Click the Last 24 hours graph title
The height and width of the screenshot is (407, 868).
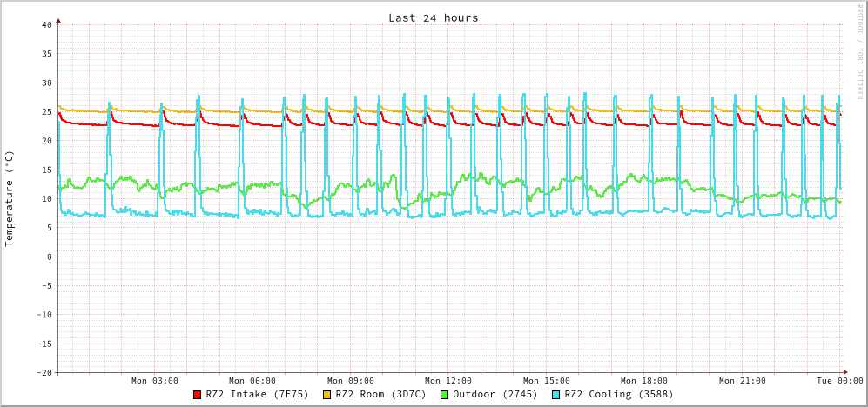[x=433, y=17]
